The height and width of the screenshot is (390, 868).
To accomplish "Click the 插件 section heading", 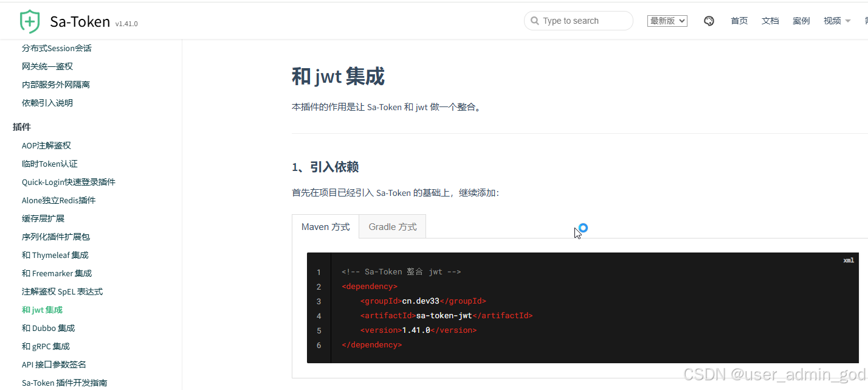I will click(22, 127).
